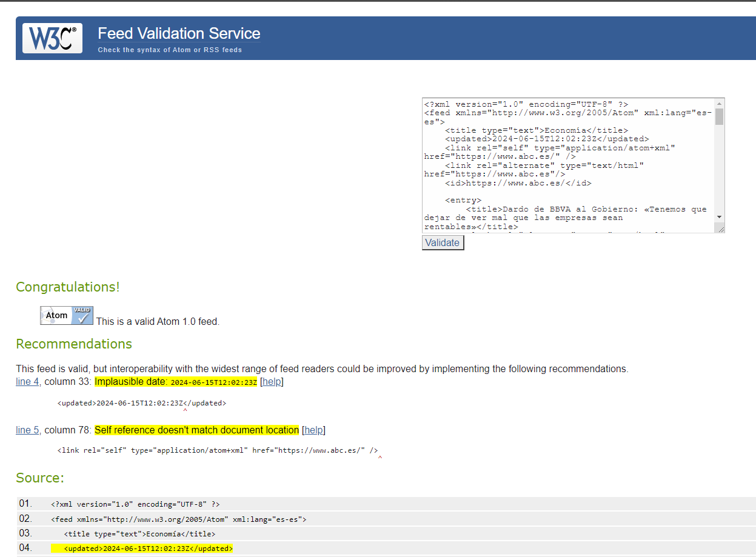Open help link for Implausible date
The height and width of the screenshot is (557, 756).
[272, 382]
